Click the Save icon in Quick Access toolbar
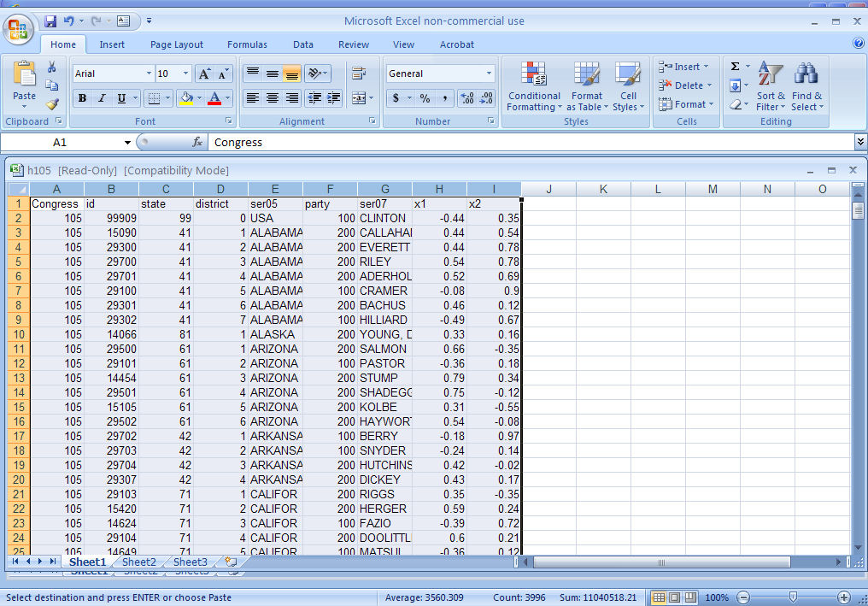 point(50,21)
